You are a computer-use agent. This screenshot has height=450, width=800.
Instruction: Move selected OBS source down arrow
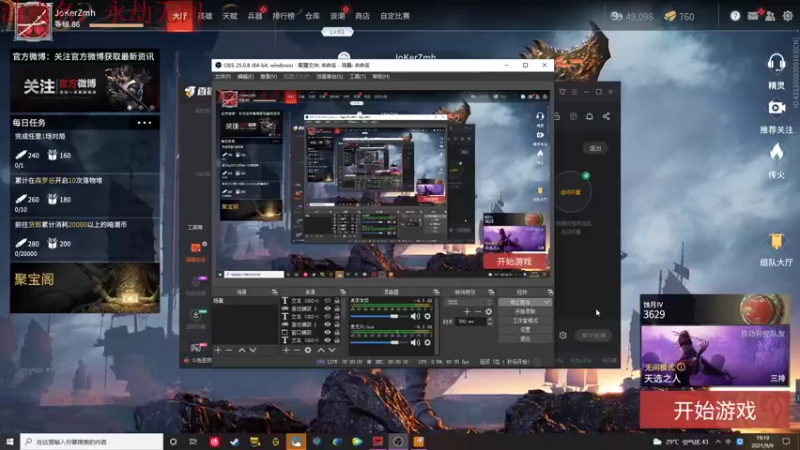click(332, 350)
